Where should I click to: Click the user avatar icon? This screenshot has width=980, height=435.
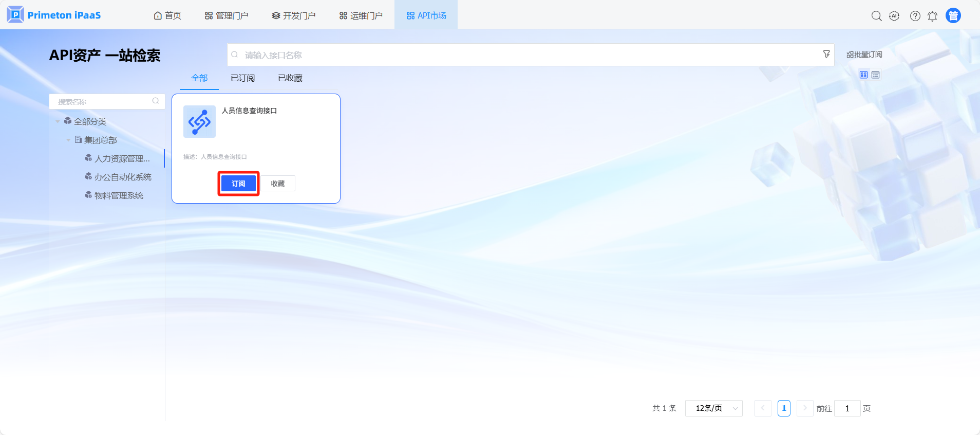(953, 16)
